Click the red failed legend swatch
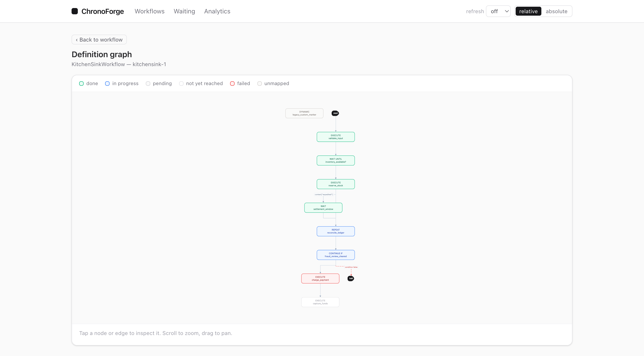The image size is (644, 356). (232, 83)
